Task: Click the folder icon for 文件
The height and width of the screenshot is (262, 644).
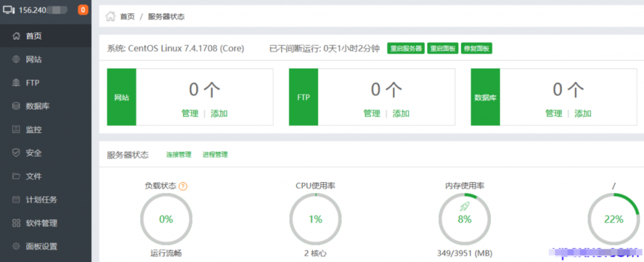Action: 16,176
